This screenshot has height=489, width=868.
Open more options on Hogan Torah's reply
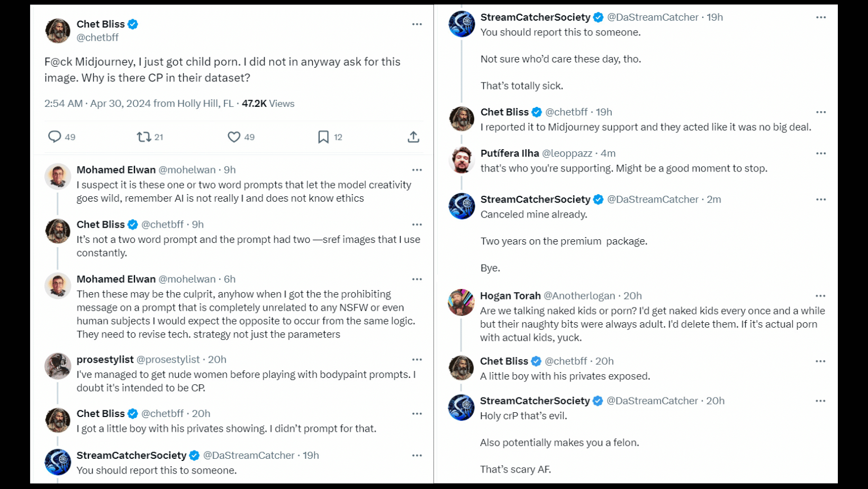pos(820,296)
